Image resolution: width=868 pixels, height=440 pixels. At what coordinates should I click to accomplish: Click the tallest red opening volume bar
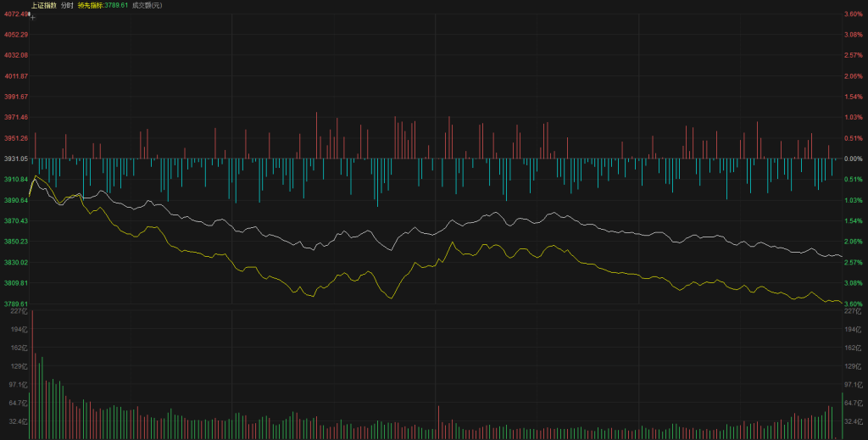pyautogui.click(x=32, y=373)
